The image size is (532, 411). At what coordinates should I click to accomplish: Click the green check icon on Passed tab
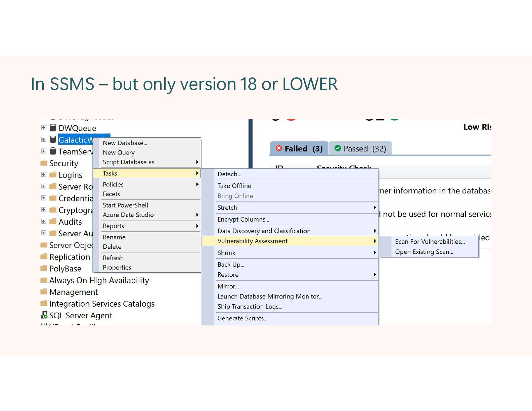(338, 148)
